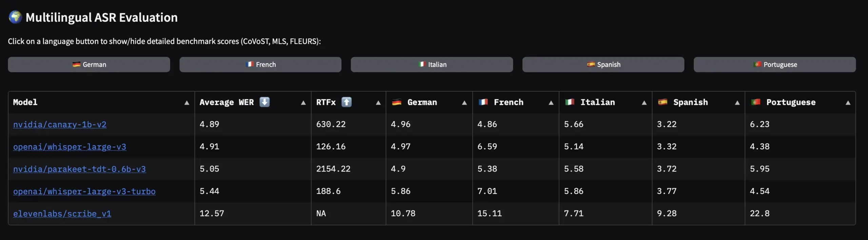
Task: Sort by Average WER arrow
Action: 303,103
